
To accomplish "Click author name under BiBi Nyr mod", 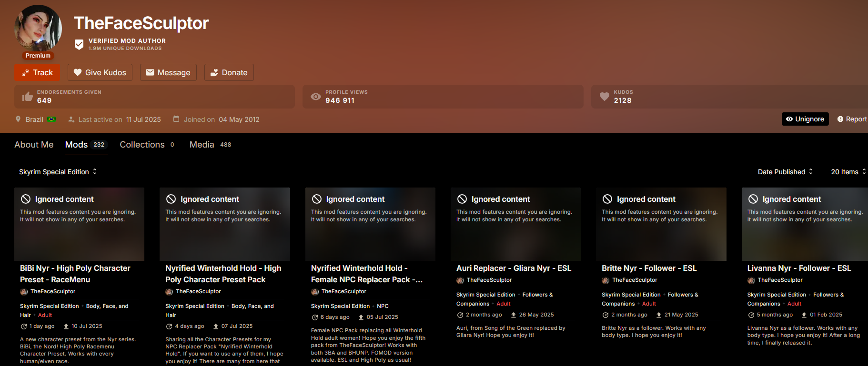I will coord(53,291).
